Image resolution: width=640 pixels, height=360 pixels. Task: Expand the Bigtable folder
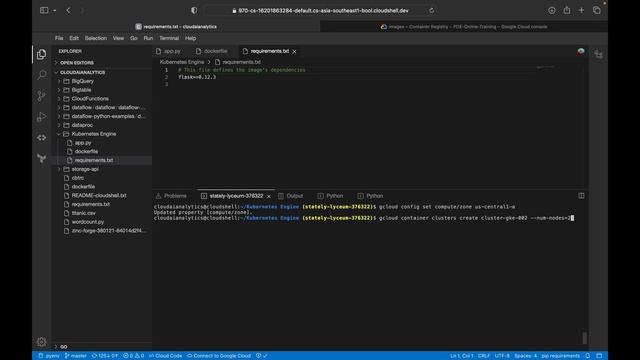tap(81, 90)
